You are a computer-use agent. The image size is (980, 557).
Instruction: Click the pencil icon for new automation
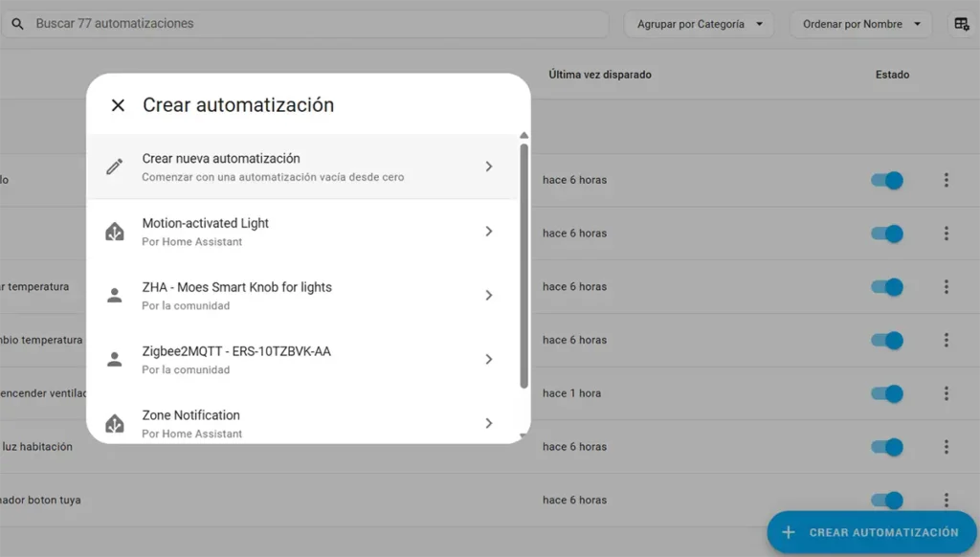pos(115,167)
